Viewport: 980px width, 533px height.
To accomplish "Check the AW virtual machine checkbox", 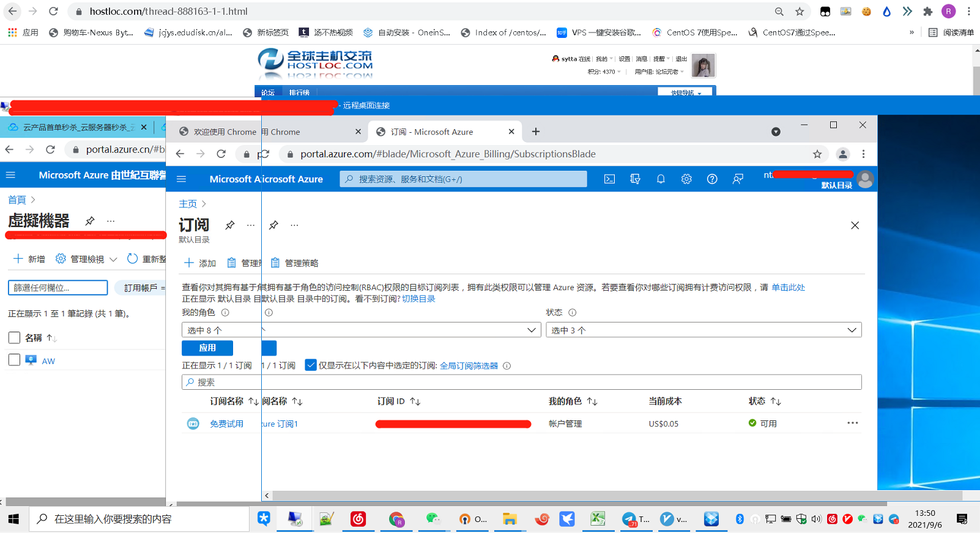I will (14, 360).
